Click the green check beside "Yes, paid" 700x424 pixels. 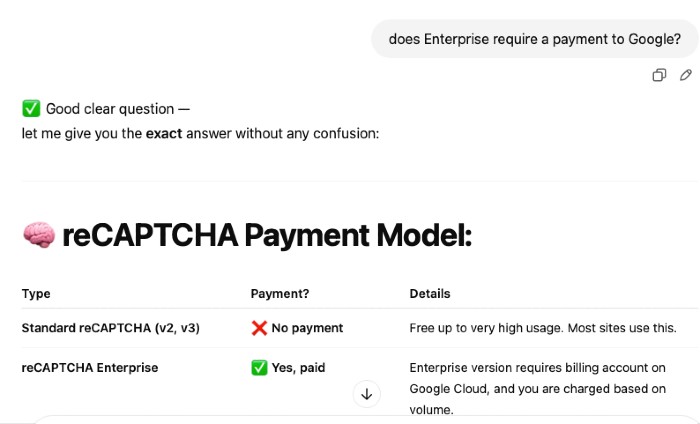(259, 368)
